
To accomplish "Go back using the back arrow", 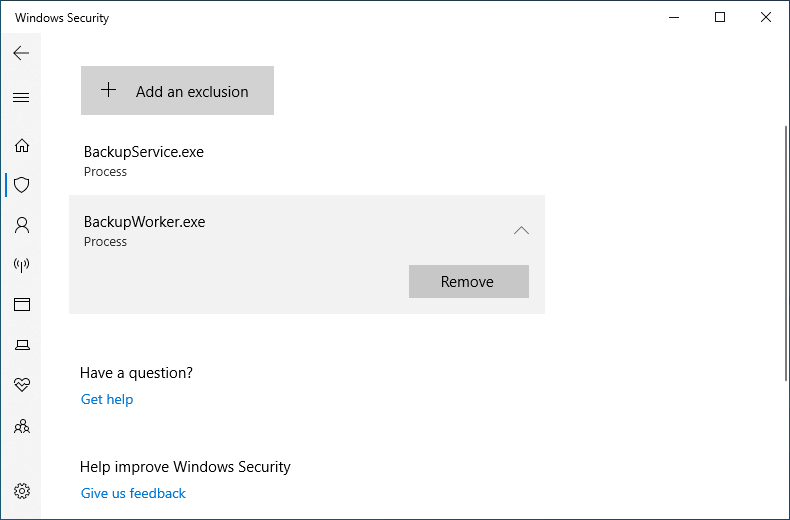I will click(21, 53).
